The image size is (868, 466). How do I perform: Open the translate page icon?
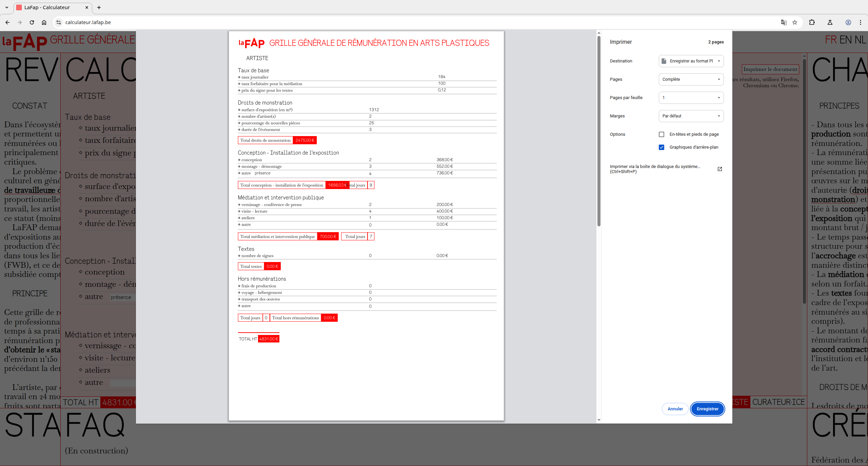(x=784, y=22)
